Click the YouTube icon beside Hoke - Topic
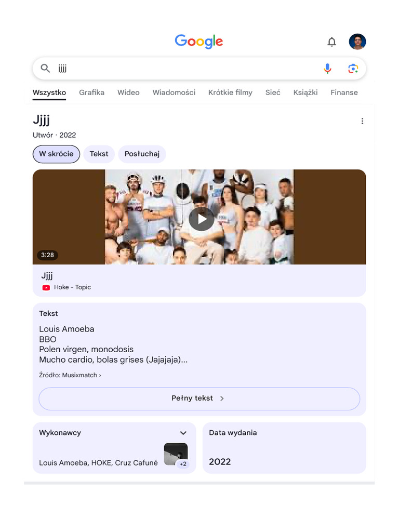This screenshot has width=399, height=532. pyautogui.click(x=46, y=287)
